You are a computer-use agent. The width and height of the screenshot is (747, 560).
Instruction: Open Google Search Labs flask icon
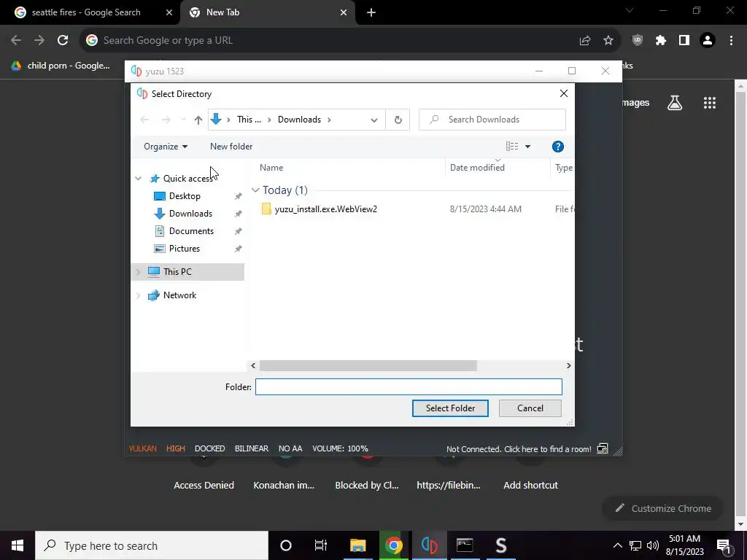point(675,103)
